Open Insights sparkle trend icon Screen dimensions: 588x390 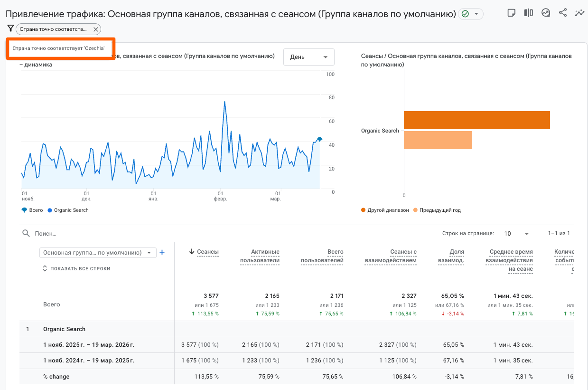tap(579, 13)
